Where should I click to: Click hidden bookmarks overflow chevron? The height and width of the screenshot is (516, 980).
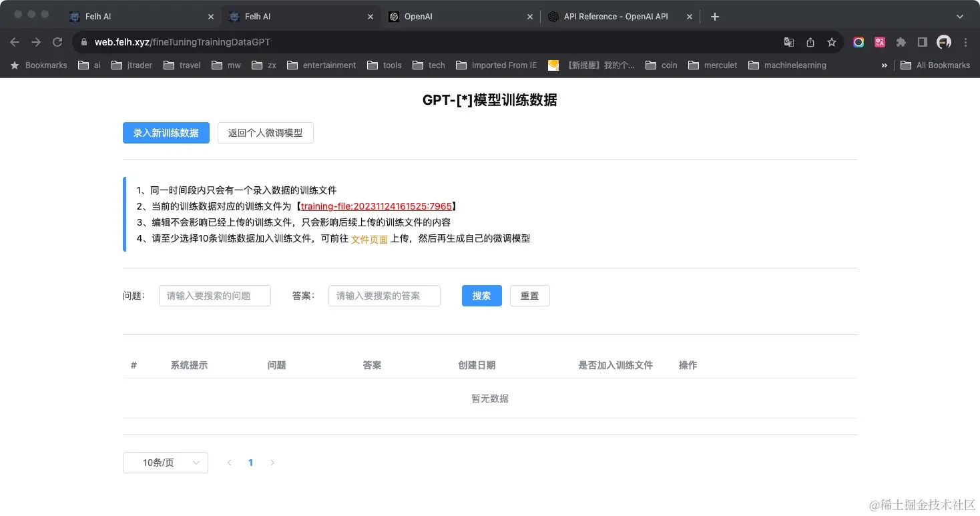pyautogui.click(x=883, y=65)
